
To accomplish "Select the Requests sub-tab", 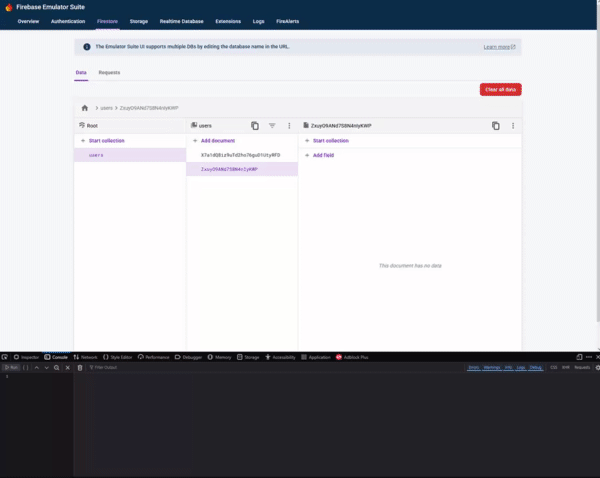I will [x=109, y=72].
